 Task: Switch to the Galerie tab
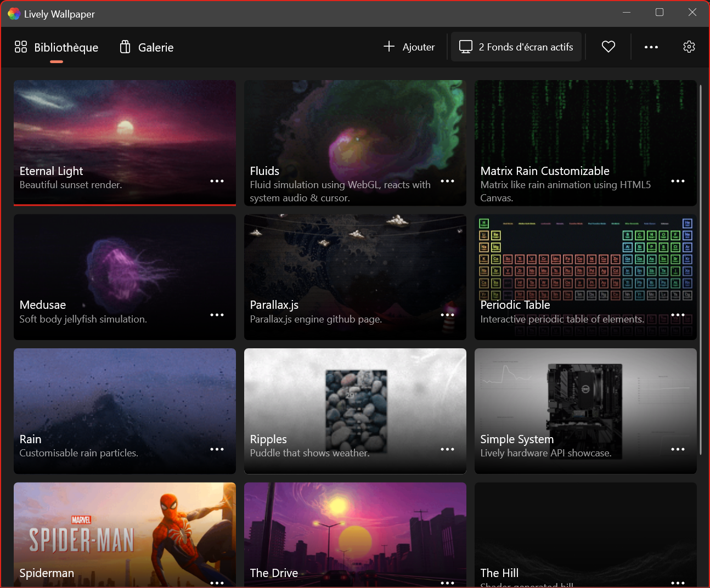(155, 47)
